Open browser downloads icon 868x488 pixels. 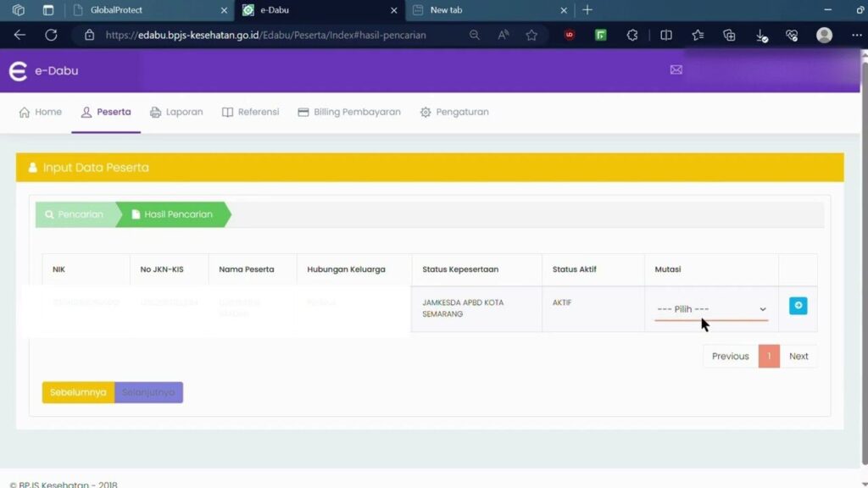coord(761,36)
